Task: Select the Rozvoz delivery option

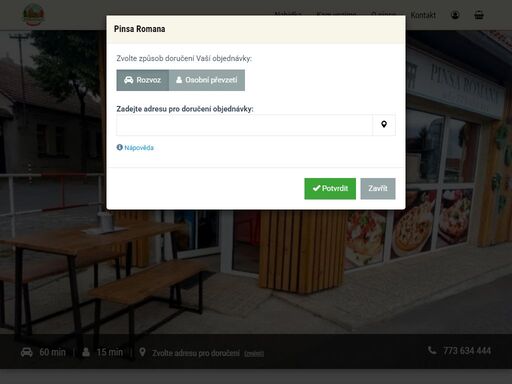Action: [143, 80]
